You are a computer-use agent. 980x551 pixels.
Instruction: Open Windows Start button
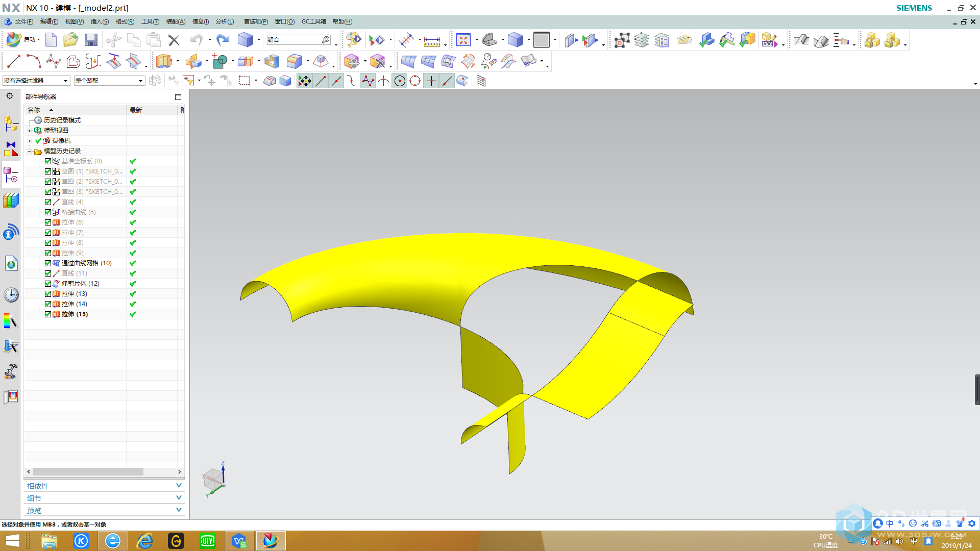click(x=12, y=541)
